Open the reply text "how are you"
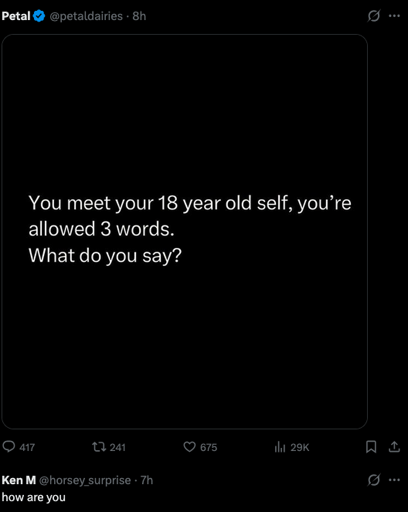Image resolution: width=408 pixels, height=512 pixels. pos(34,497)
